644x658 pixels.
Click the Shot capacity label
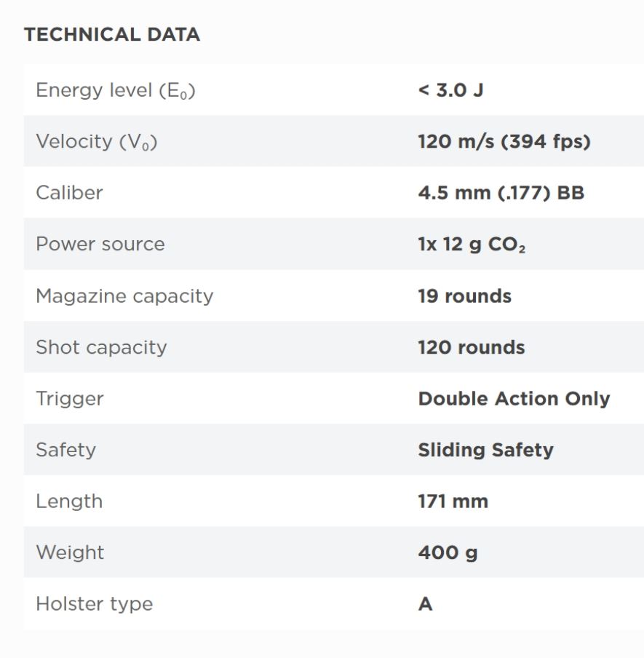[x=101, y=347]
